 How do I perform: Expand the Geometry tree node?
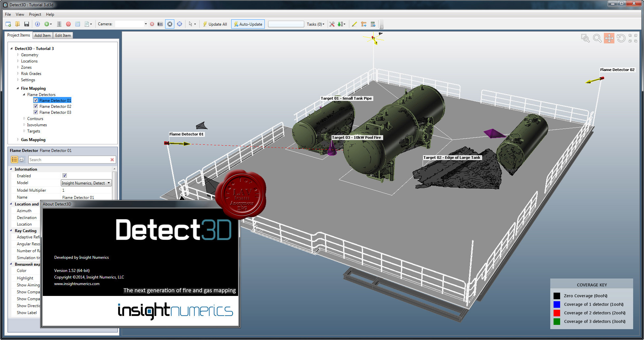pos(18,55)
